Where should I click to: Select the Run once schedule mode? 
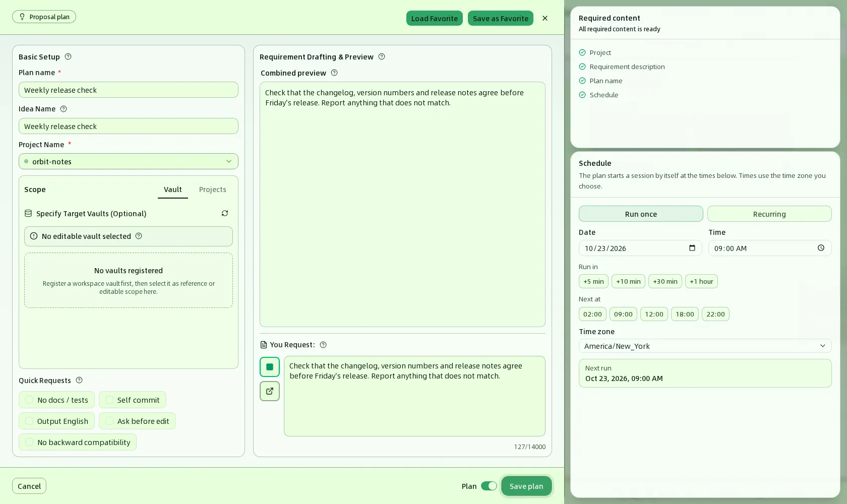click(x=641, y=214)
